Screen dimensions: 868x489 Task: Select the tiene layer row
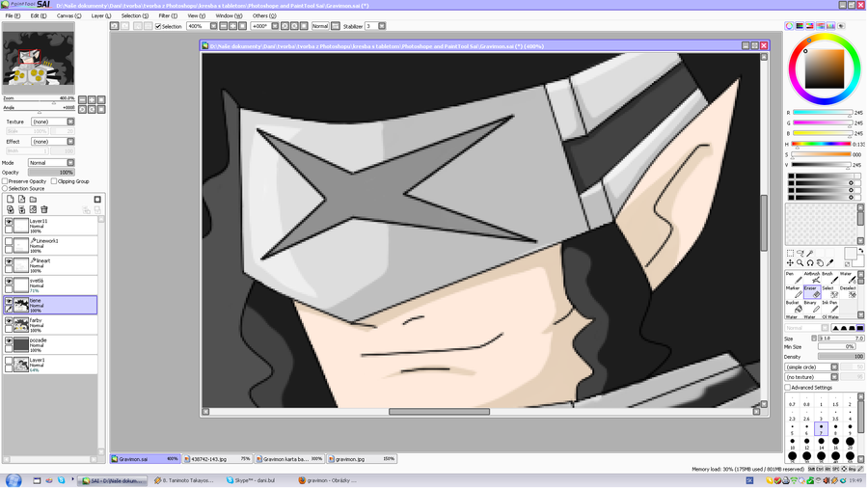tap(50, 305)
